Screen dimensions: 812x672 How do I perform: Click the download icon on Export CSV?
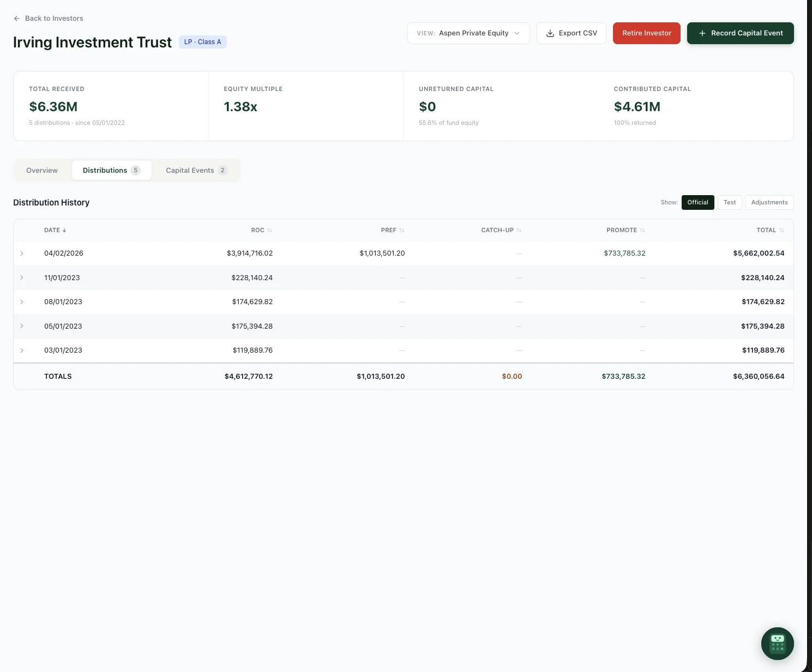[550, 33]
